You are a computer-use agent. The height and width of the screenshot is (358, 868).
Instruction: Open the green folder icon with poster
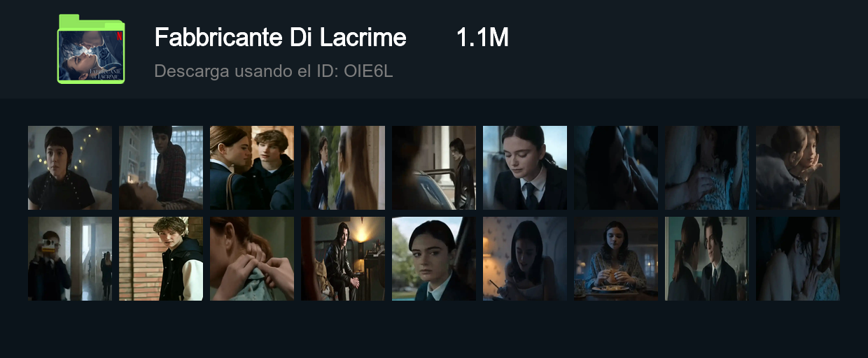(91, 49)
